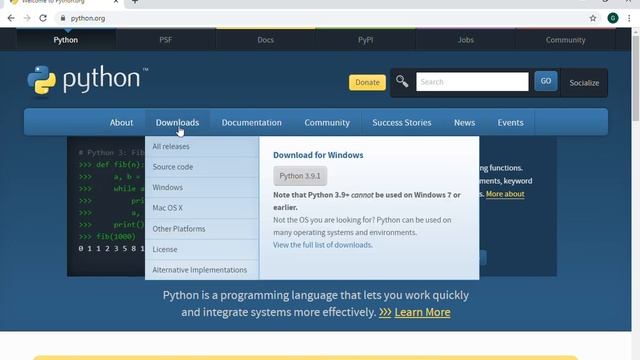Screen dimensions: 640x360
Task: Click into the Search text field
Action: 472,82
